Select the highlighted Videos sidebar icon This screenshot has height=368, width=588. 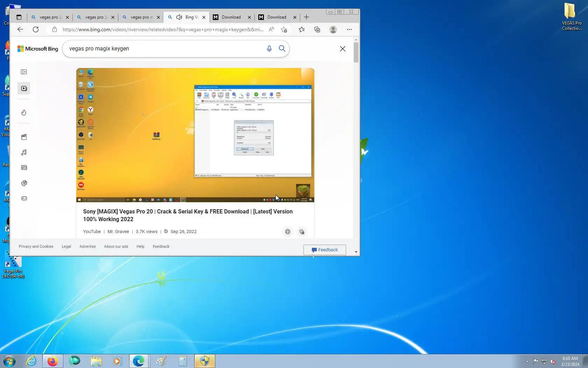tap(24, 88)
